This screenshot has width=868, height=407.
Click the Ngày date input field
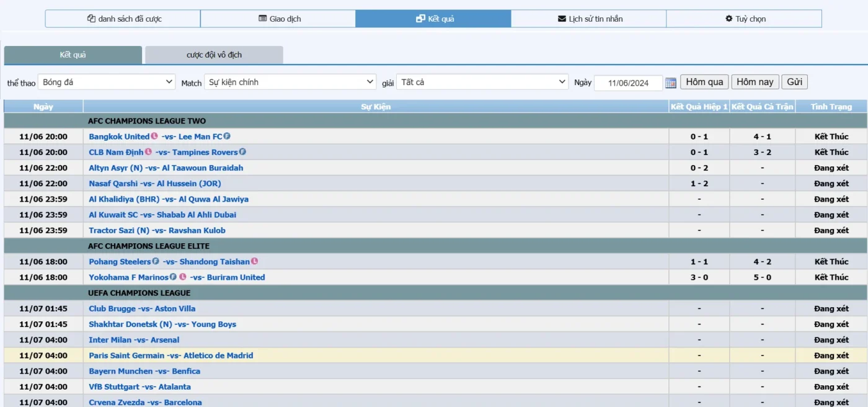[x=627, y=83]
